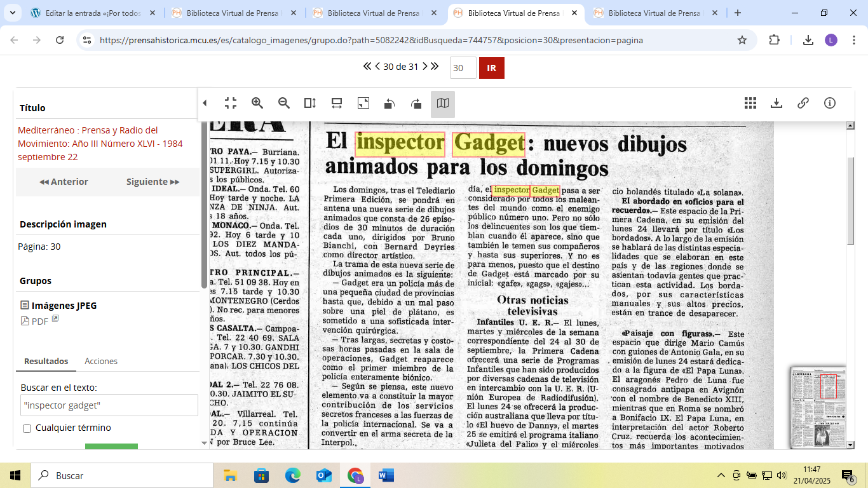Viewport: 868px width, 488px height.
Task: Fit whole page in viewer icon
Action: (x=363, y=103)
